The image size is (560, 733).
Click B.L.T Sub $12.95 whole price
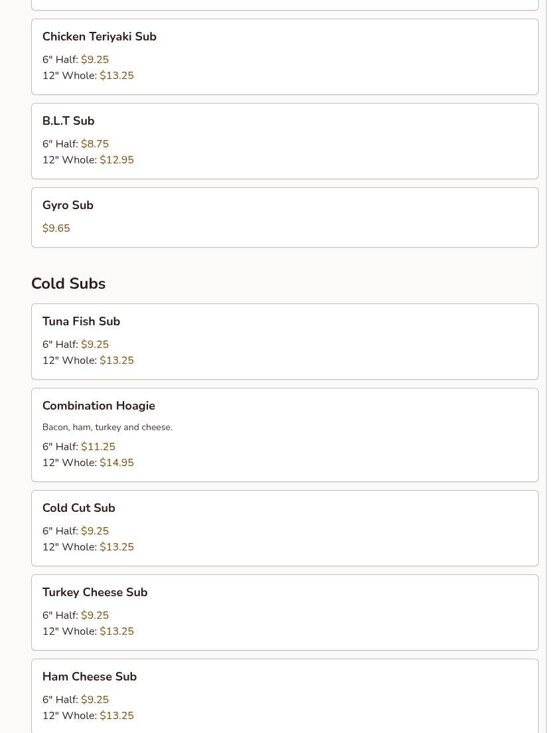coord(117,160)
